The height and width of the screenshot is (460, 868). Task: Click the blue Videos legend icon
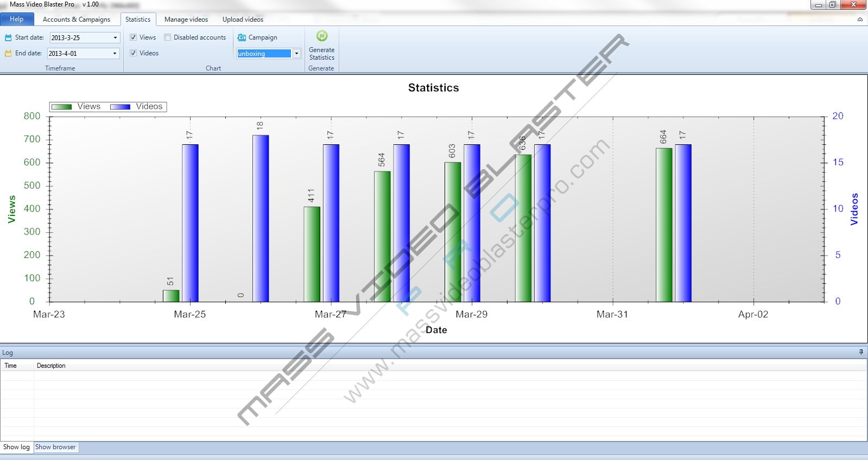point(120,107)
